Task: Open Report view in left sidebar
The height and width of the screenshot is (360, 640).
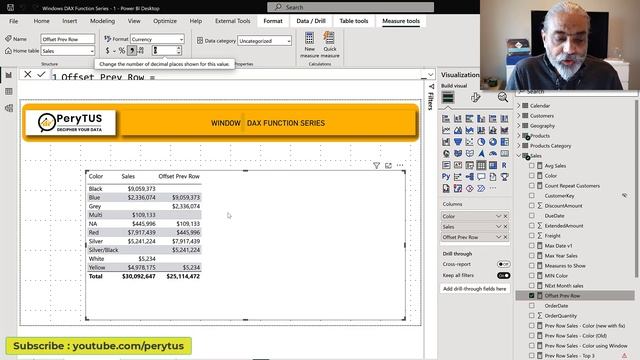Action: point(9,75)
